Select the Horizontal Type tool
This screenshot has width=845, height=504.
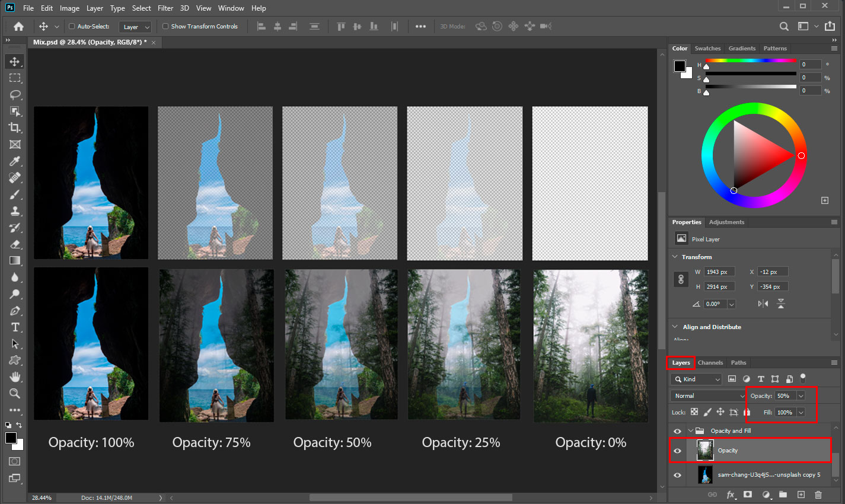click(14, 327)
